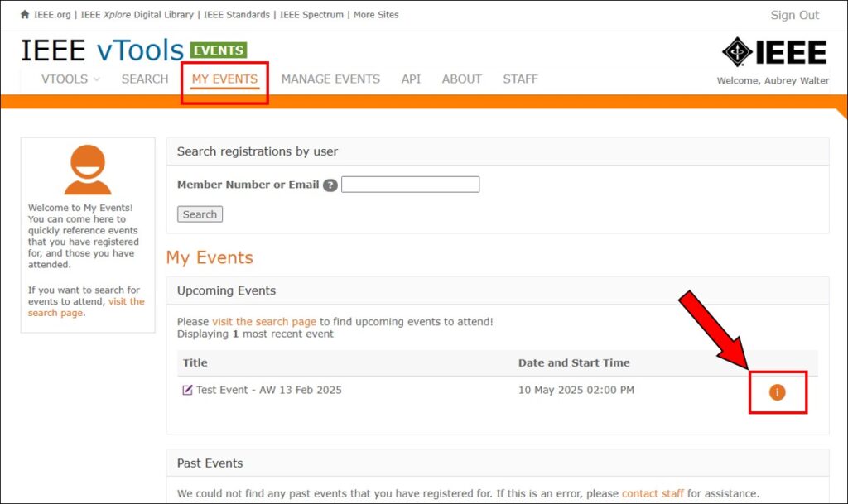
Task: Click the 'My Events' page heading
Action: (210, 257)
